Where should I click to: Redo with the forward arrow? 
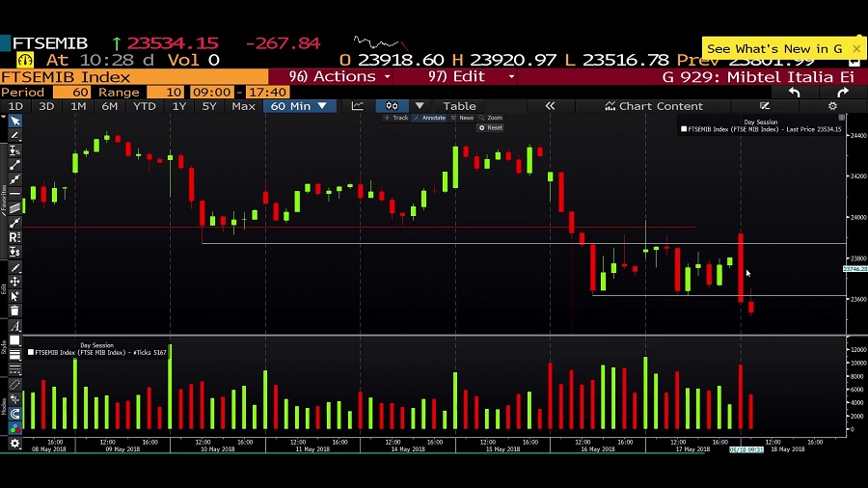coord(843,93)
